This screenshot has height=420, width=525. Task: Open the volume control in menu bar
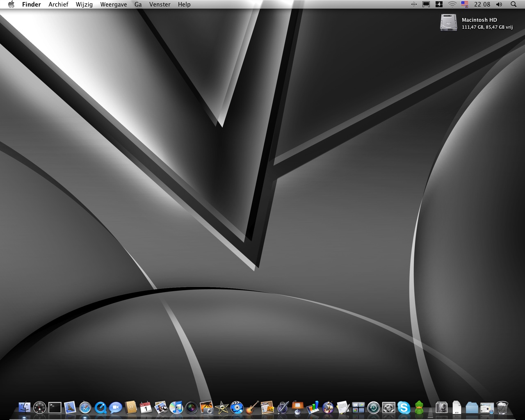point(499,5)
